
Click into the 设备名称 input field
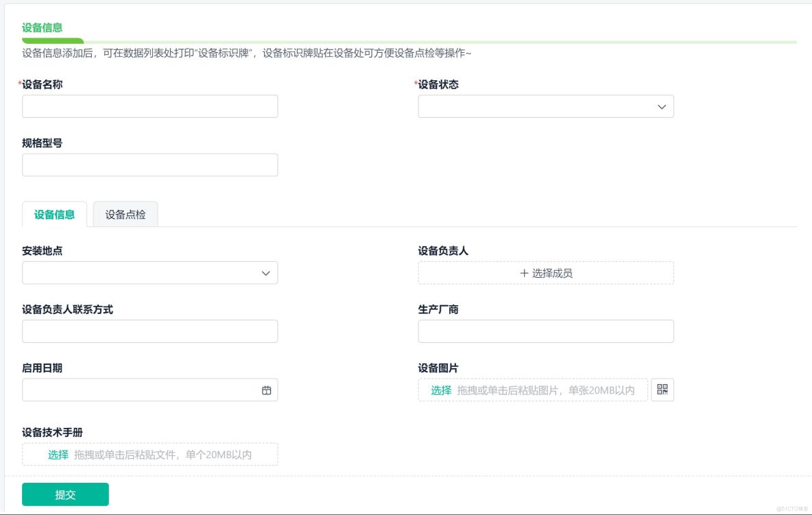pyautogui.click(x=150, y=106)
